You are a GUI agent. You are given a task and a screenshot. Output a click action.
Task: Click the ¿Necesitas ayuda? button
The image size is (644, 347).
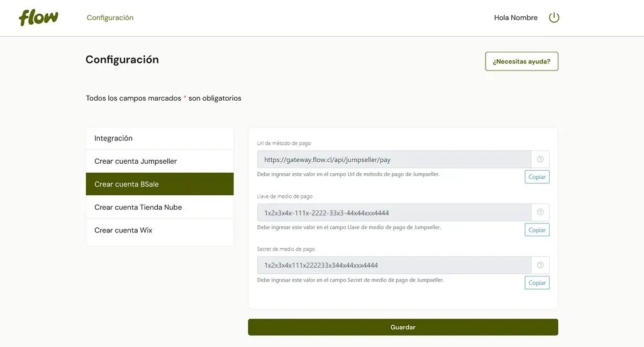coord(521,61)
